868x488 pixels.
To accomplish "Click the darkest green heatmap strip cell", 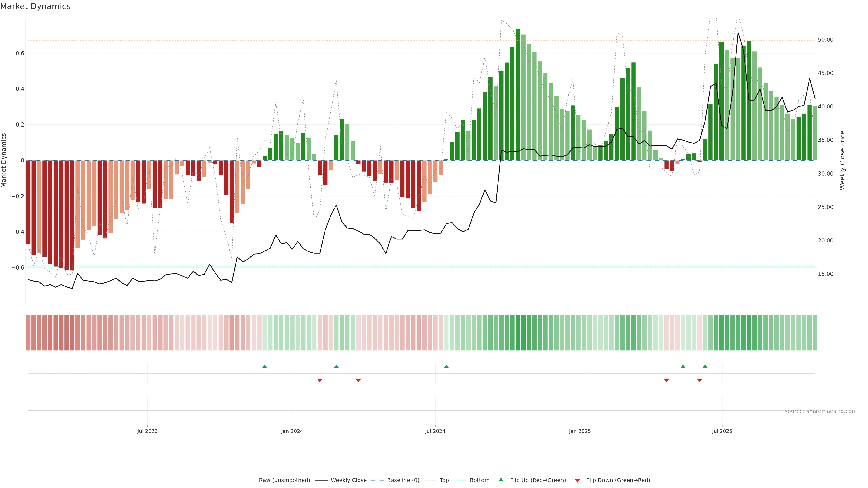I will click(x=518, y=333).
